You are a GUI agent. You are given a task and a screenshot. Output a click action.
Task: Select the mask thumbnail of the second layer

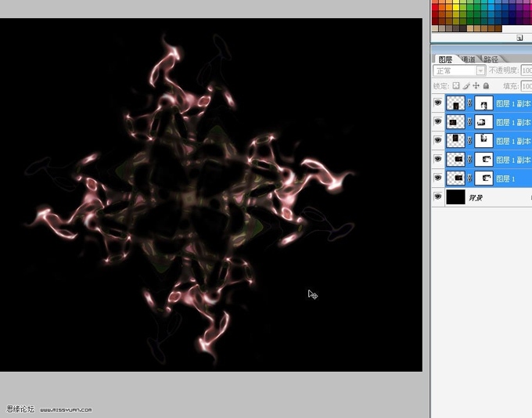483,122
